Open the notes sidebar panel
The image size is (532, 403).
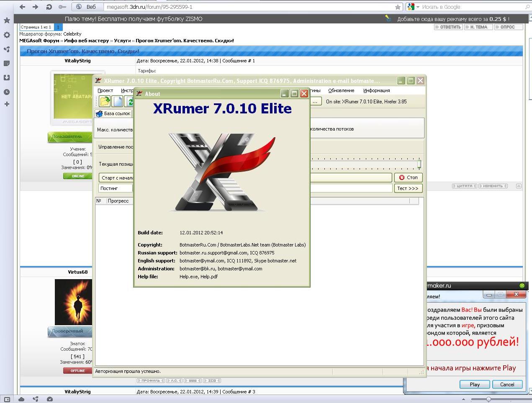point(7,63)
